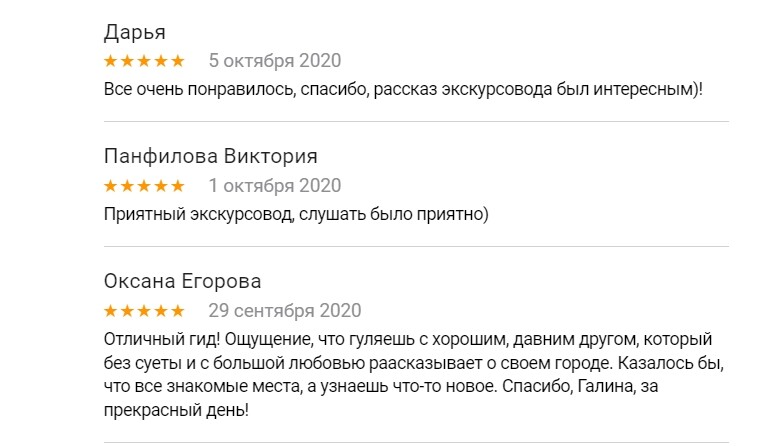
Task: Click the fifth star under Оксана Егорова
Action: tap(178, 311)
